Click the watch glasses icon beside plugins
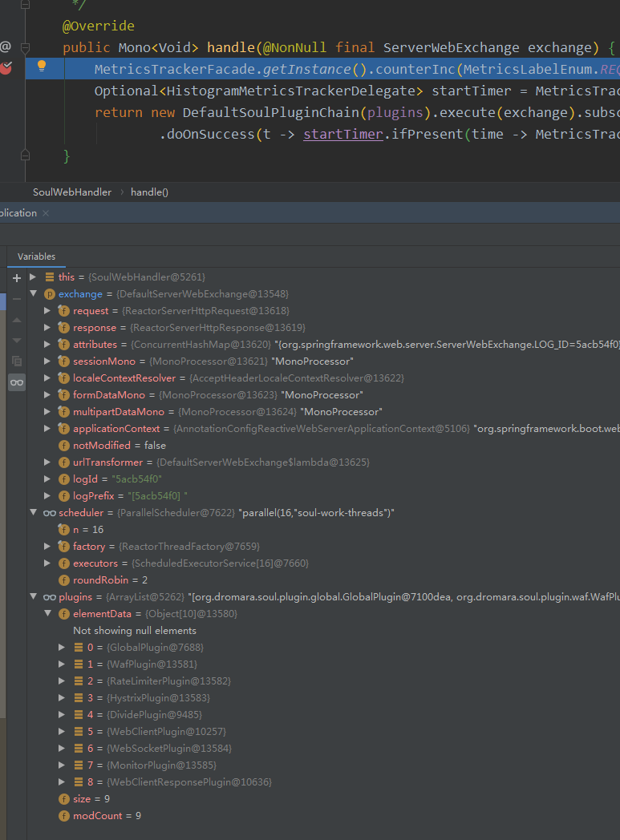The image size is (620, 840). (49, 597)
